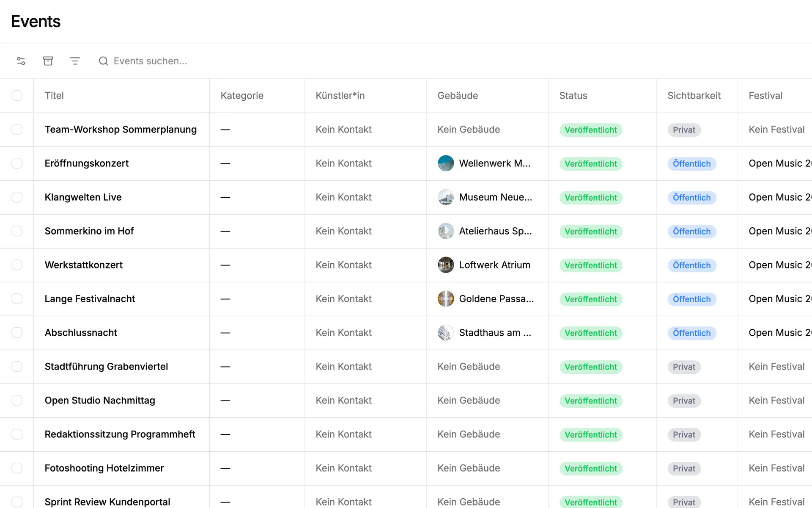Open the Stadtführung Grabenviertel event
Image resolution: width=812 pixels, height=508 pixels.
click(x=106, y=367)
